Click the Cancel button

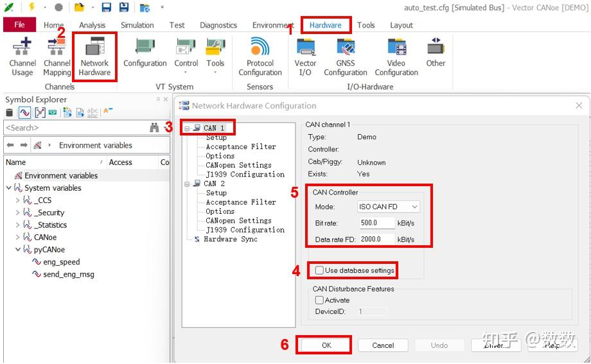[x=383, y=345]
